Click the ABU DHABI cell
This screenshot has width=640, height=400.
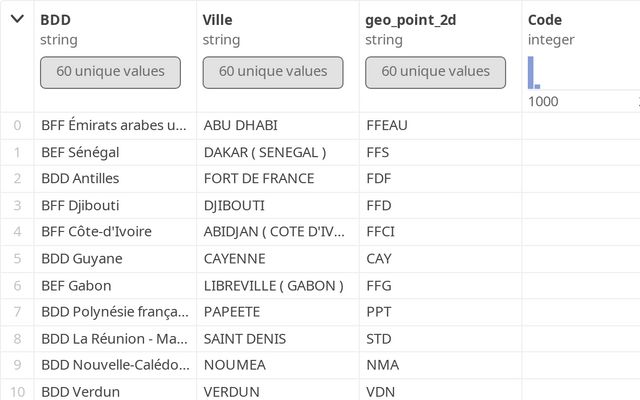coord(278,125)
